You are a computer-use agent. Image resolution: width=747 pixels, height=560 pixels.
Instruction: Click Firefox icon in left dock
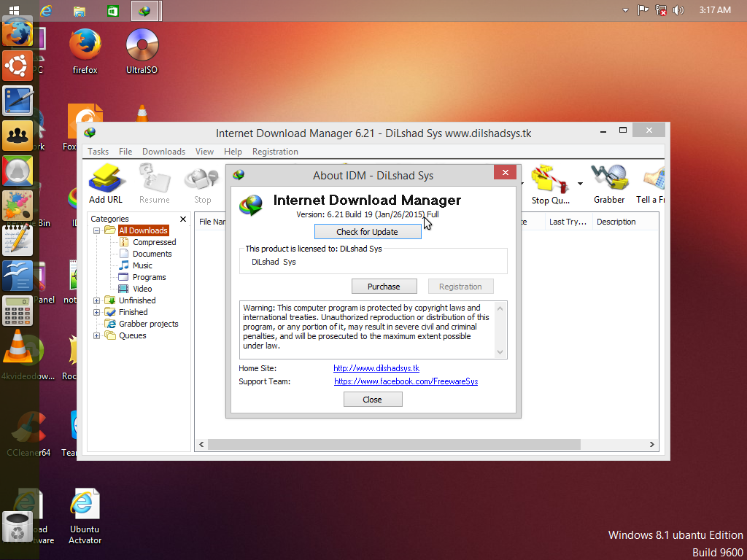(18, 32)
